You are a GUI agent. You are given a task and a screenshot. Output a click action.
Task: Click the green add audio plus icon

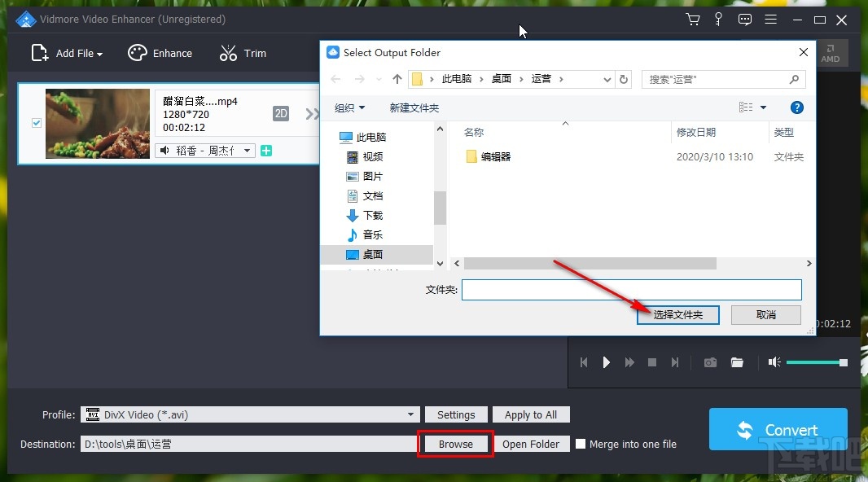266,151
